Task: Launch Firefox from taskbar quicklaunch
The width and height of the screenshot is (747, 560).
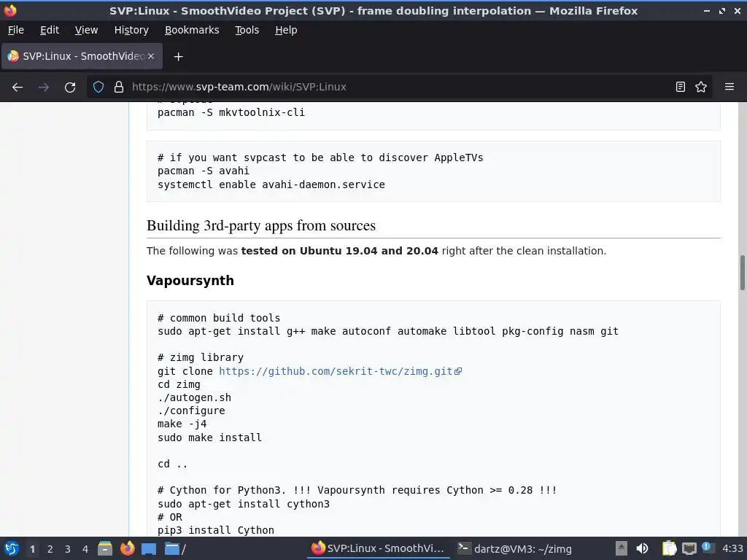Action: coord(127,548)
